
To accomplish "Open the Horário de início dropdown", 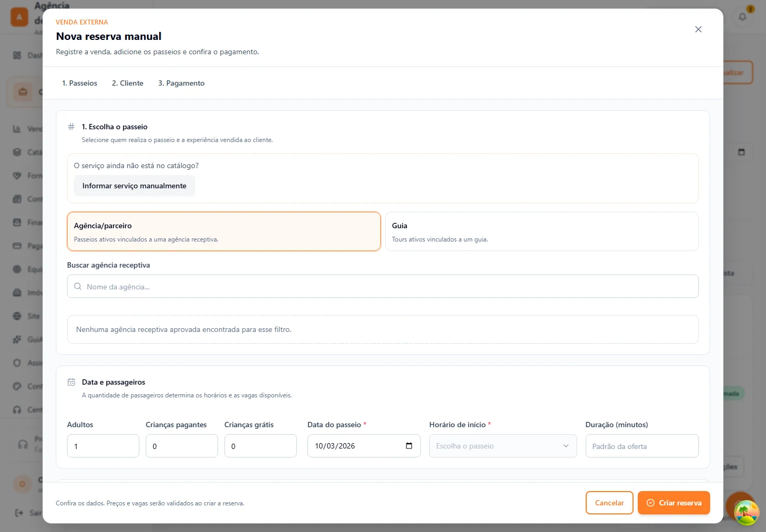I will (x=503, y=446).
